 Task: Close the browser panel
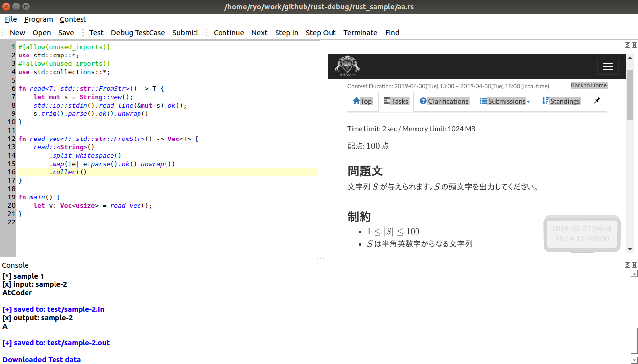(634, 45)
